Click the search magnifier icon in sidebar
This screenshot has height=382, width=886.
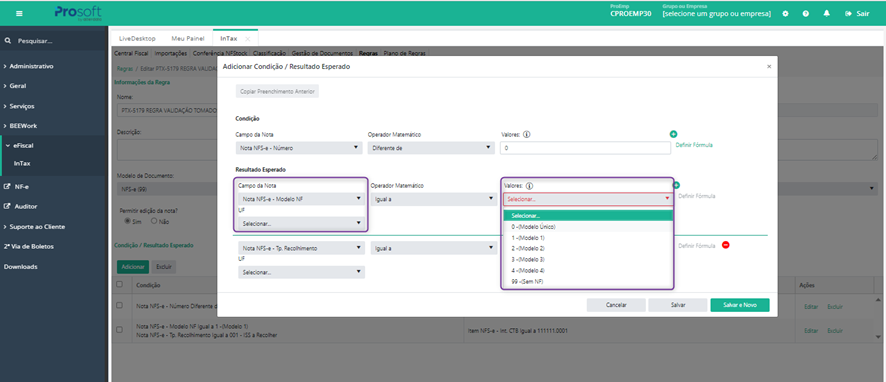[8, 41]
